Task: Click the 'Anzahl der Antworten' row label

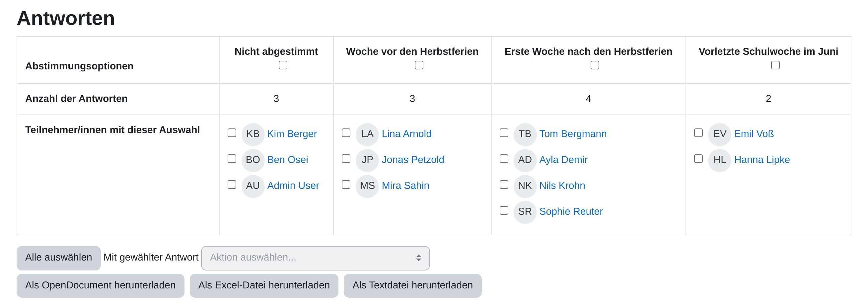Action: click(x=77, y=99)
